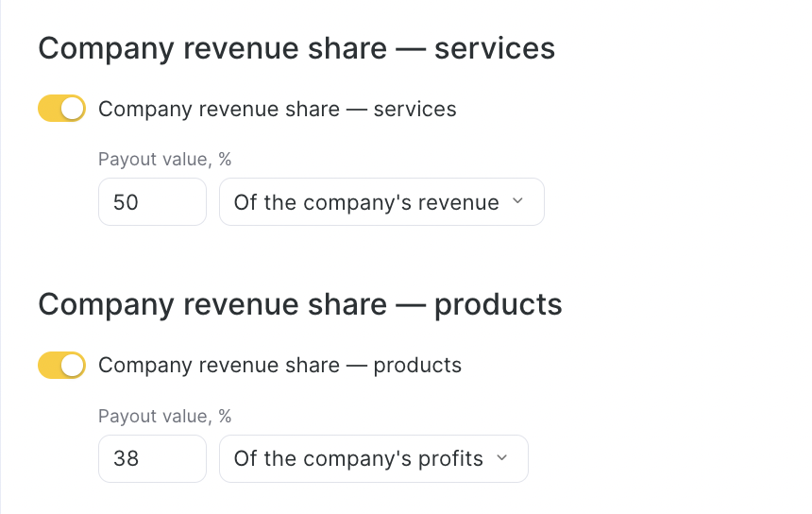Click the products toggle's text label
Image resolution: width=812 pixels, height=514 pixels.
pyautogui.click(x=279, y=365)
